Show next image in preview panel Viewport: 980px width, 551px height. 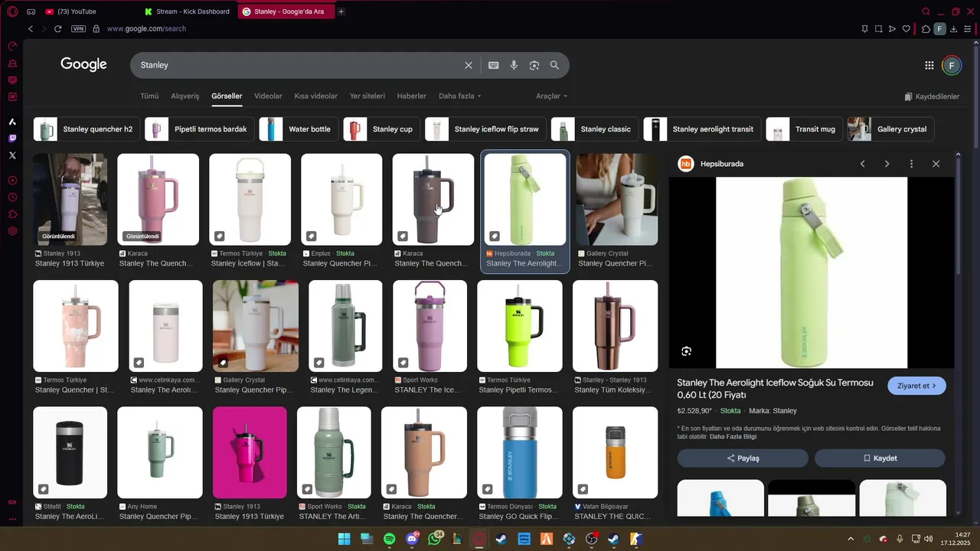887,164
